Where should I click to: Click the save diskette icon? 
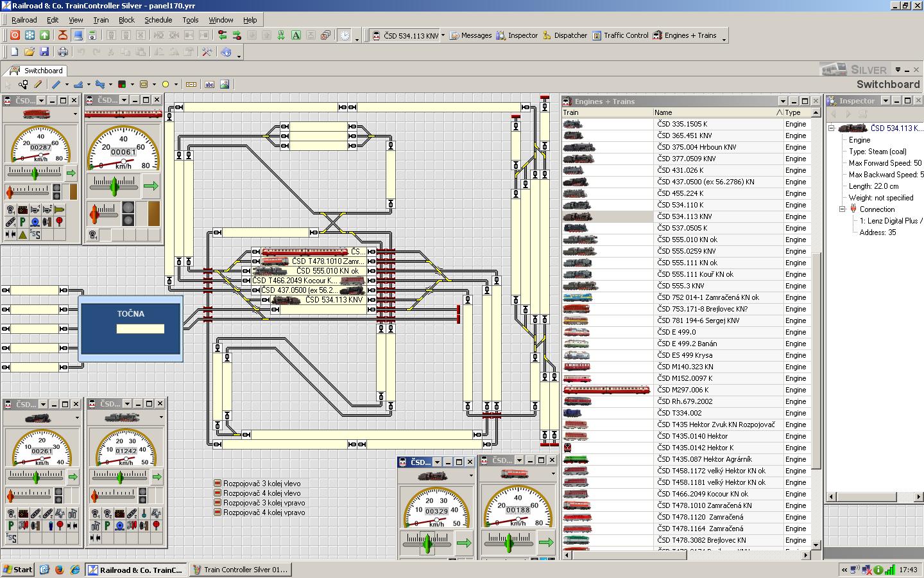44,51
